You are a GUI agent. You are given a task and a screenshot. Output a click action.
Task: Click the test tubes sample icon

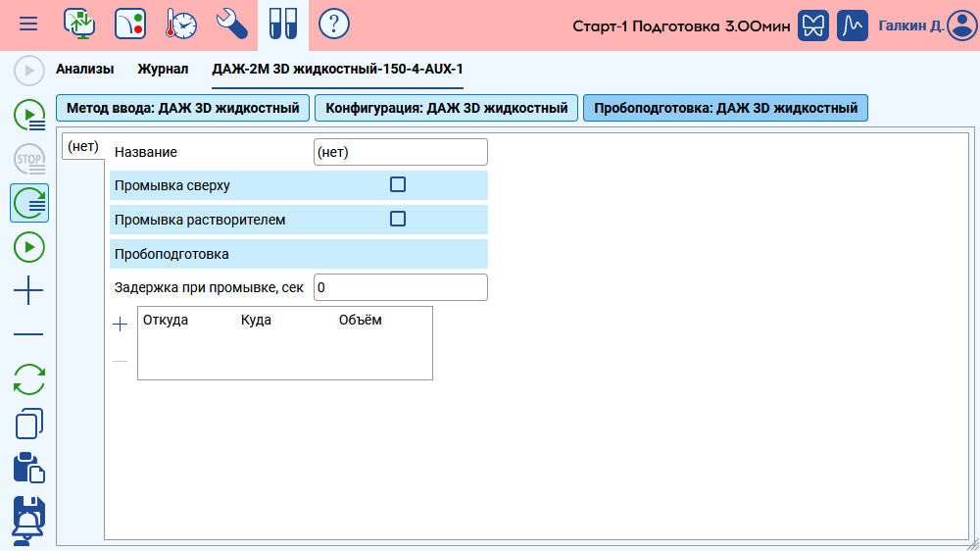tap(283, 24)
